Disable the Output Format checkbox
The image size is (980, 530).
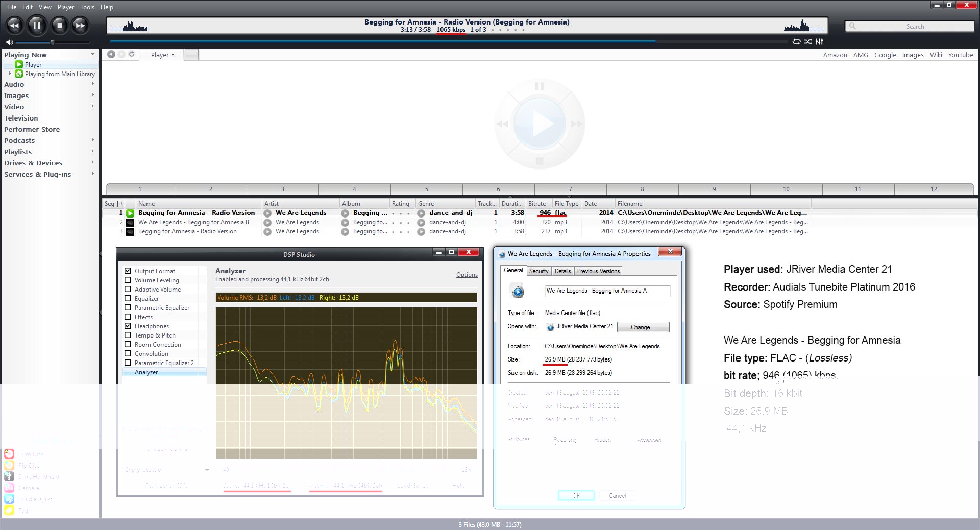coord(128,271)
